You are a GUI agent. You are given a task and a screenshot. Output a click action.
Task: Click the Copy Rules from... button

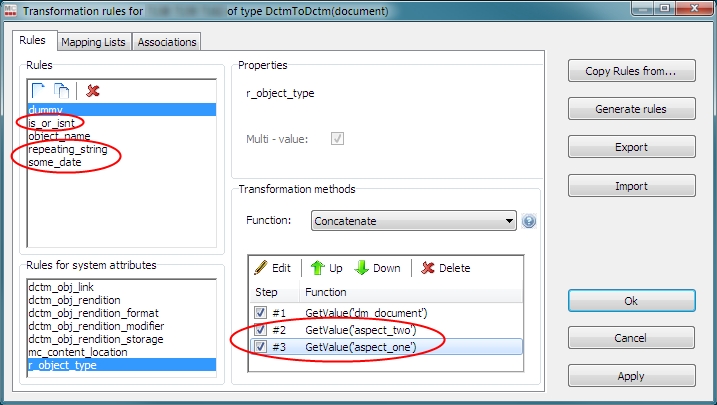(x=631, y=71)
